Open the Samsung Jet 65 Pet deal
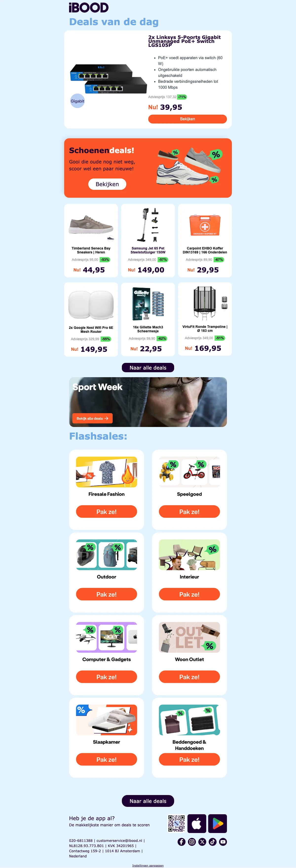This screenshot has width=296, height=868. (x=148, y=241)
